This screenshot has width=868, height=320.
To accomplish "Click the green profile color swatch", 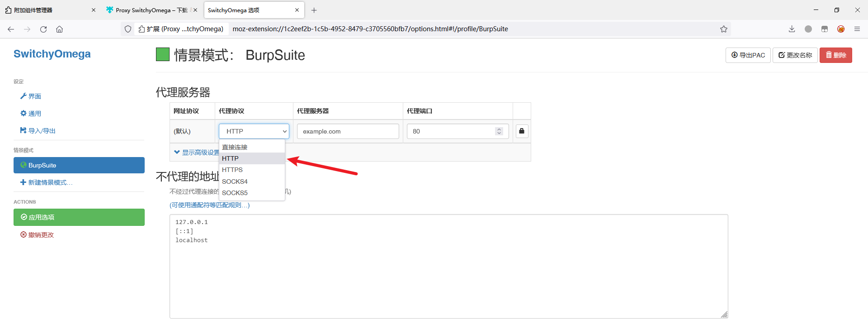I will 163,55.
